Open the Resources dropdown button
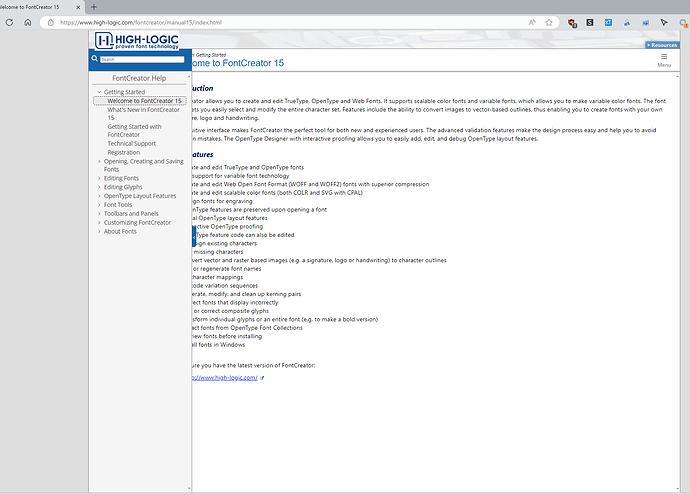This screenshot has width=690, height=494. (662, 45)
